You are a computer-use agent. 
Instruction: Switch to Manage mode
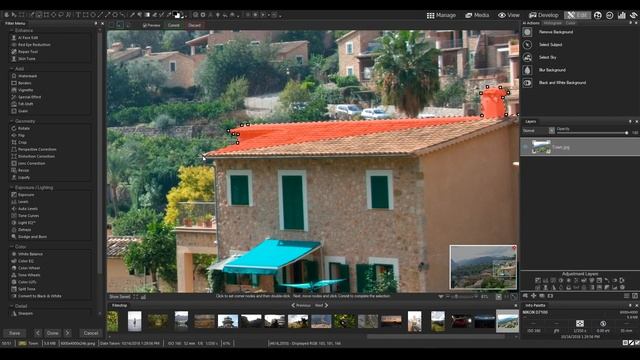click(x=441, y=15)
